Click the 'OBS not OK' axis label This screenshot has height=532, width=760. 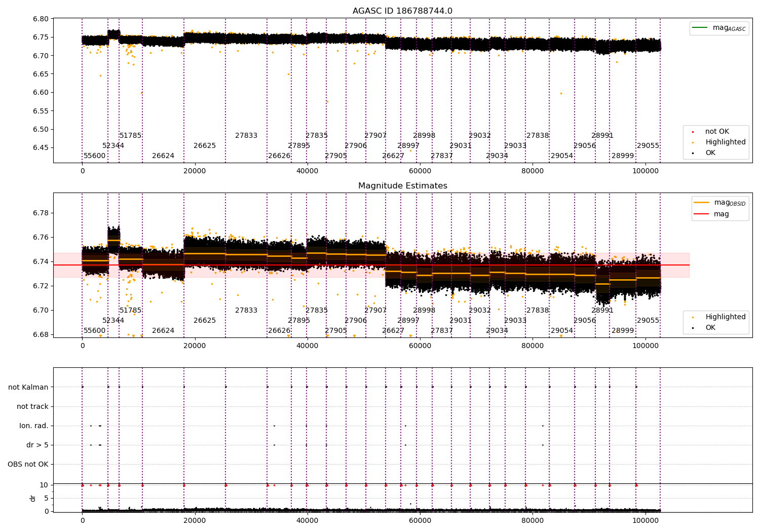click(28, 464)
